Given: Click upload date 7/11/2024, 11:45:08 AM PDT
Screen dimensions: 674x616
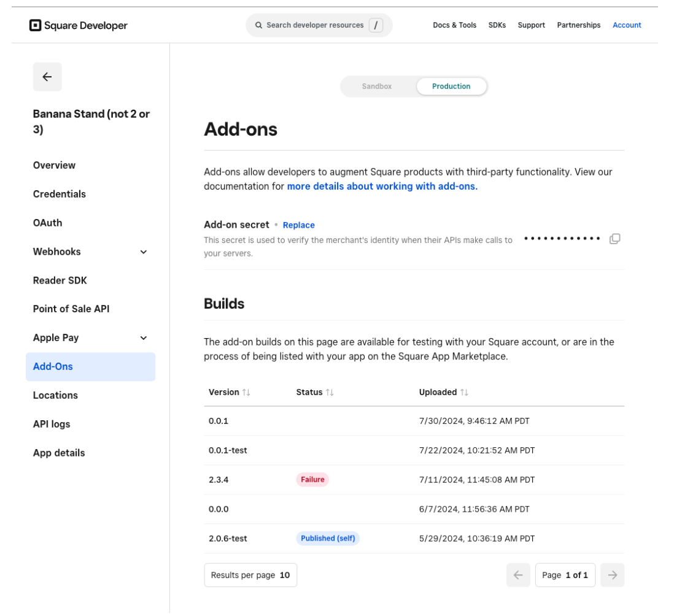Looking at the screenshot, I should (x=477, y=480).
